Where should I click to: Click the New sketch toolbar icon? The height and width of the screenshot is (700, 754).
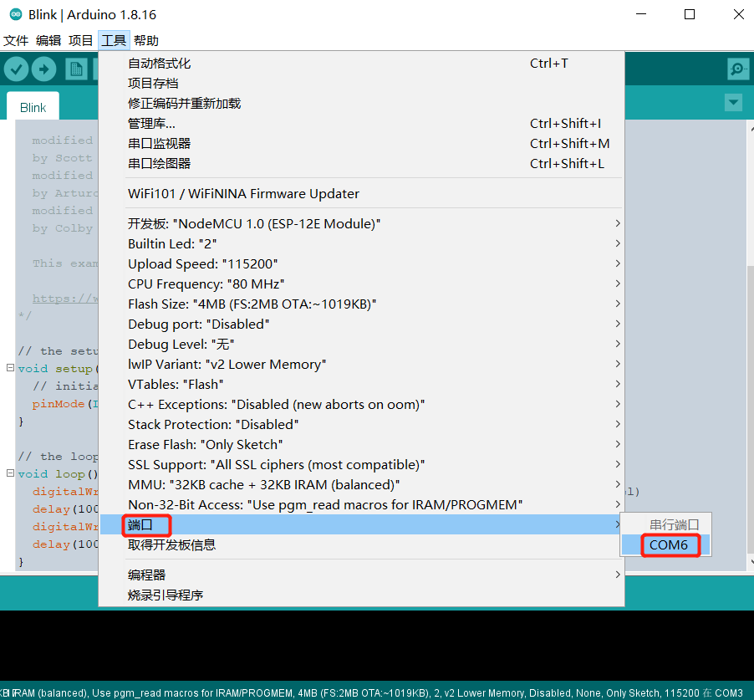pos(76,69)
